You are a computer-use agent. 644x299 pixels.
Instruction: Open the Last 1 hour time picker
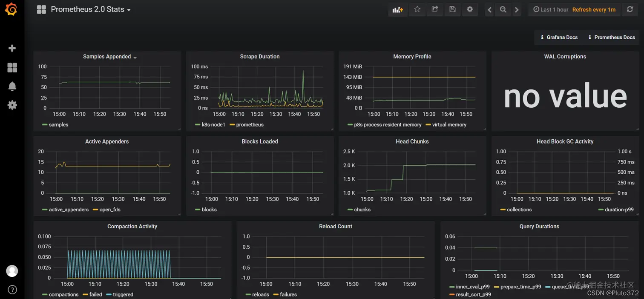tap(551, 9)
